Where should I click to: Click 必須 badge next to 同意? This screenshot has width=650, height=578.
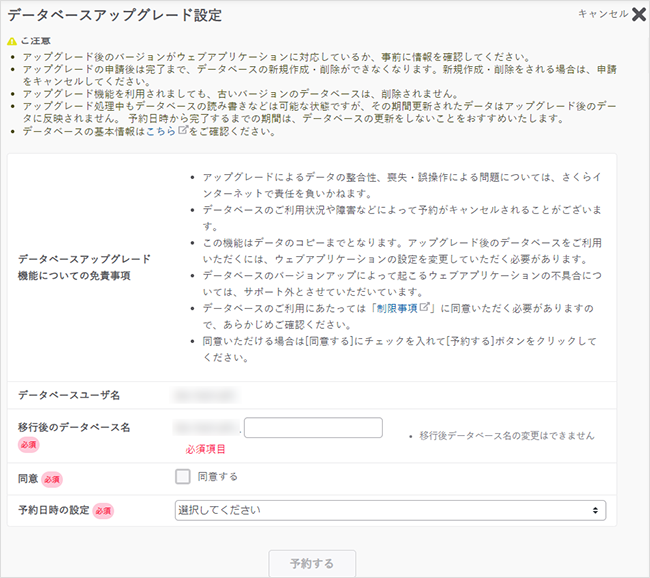pyautogui.click(x=52, y=479)
